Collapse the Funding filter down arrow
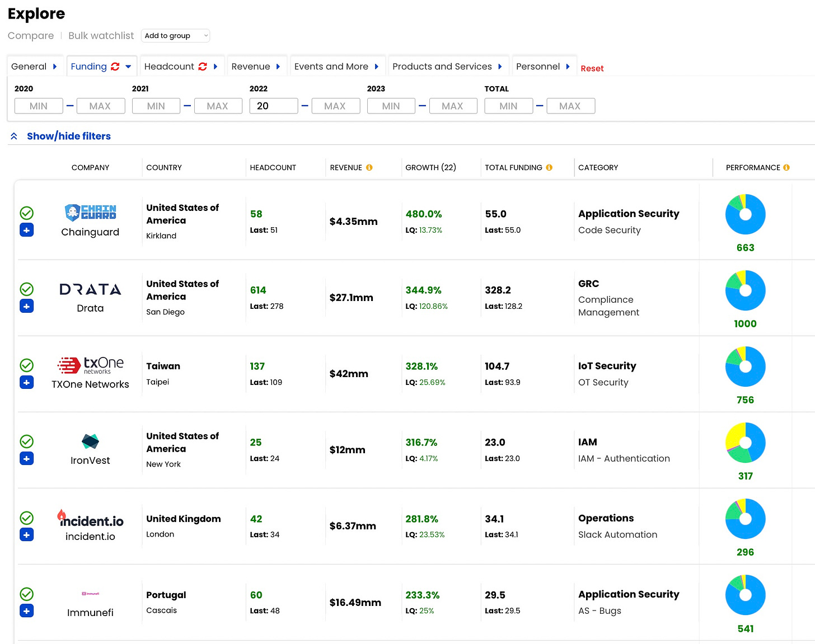The image size is (815, 644). 128,67
